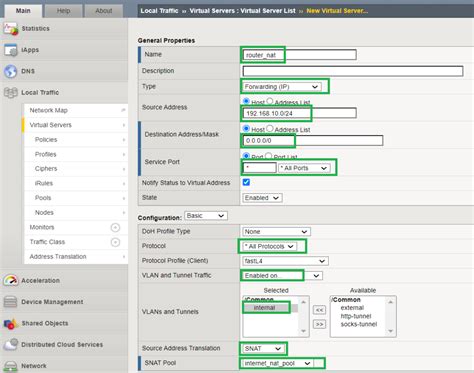Open the Ciphers menu item
This screenshot has width=474, height=373.
pos(76,169)
